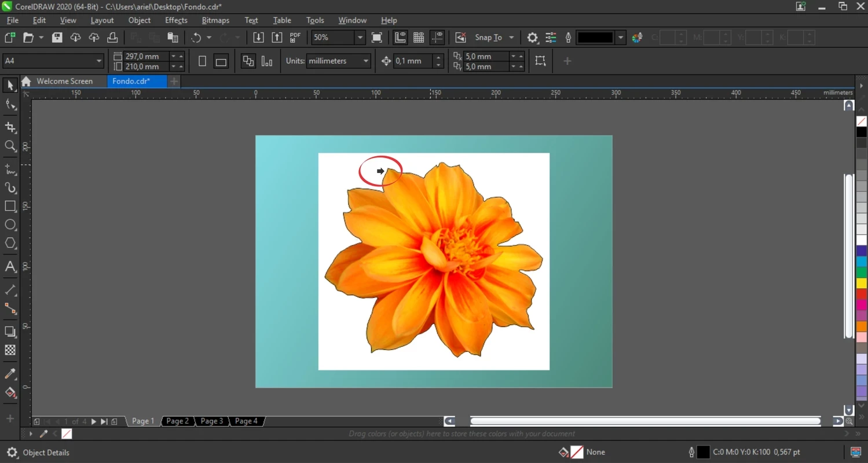The image size is (868, 463).
Task: Open the Units millimeters dropdown
Action: [365, 61]
